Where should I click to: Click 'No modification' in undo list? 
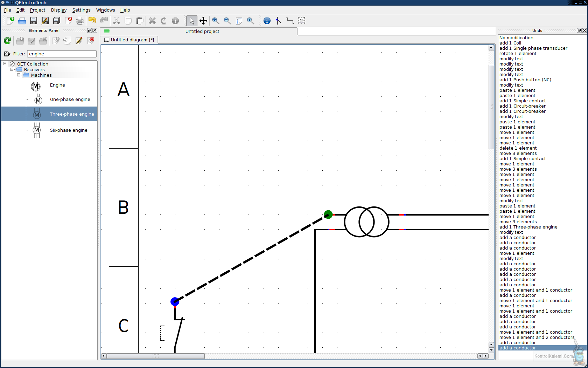click(516, 38)
